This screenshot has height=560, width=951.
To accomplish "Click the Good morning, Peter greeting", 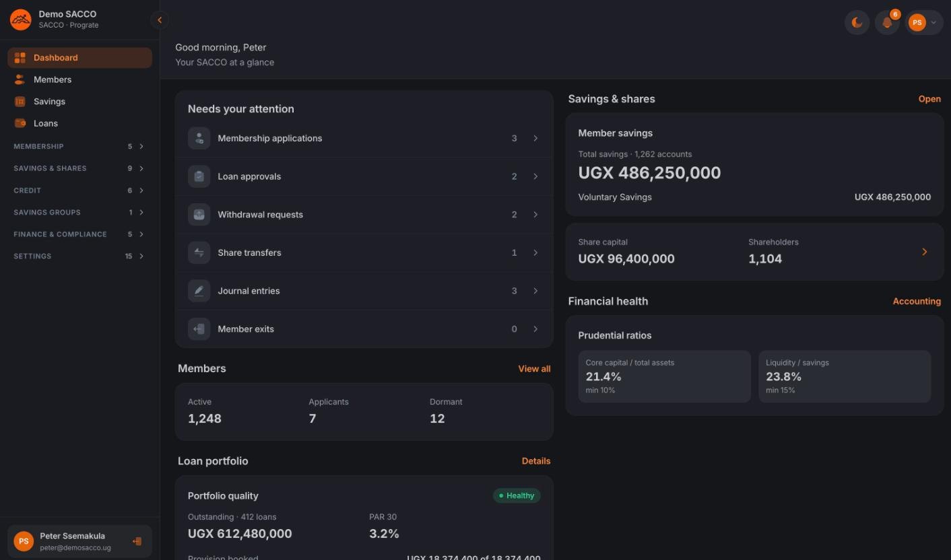I will 221,47.
